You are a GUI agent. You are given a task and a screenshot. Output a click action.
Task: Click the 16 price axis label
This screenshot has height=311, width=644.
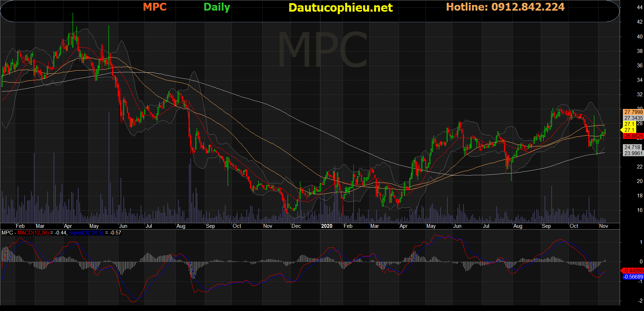pos(640,210)
